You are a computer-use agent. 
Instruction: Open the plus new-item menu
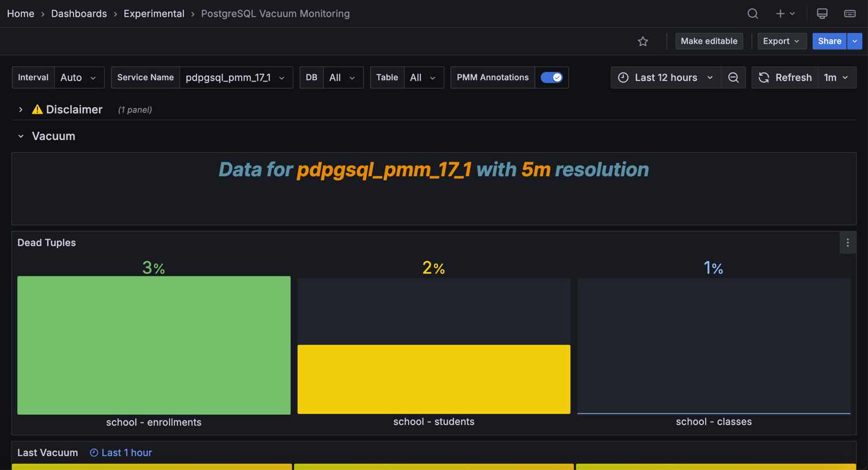click(x=785, y=13)
